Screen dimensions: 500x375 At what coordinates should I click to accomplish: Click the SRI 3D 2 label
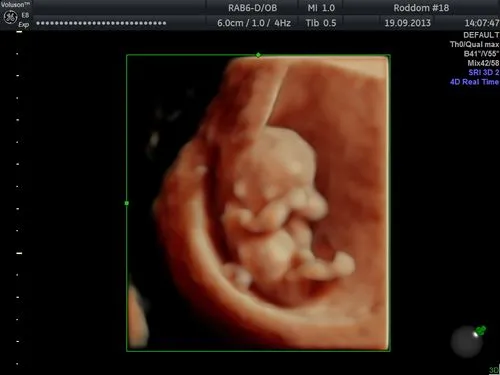coord(484,72)
